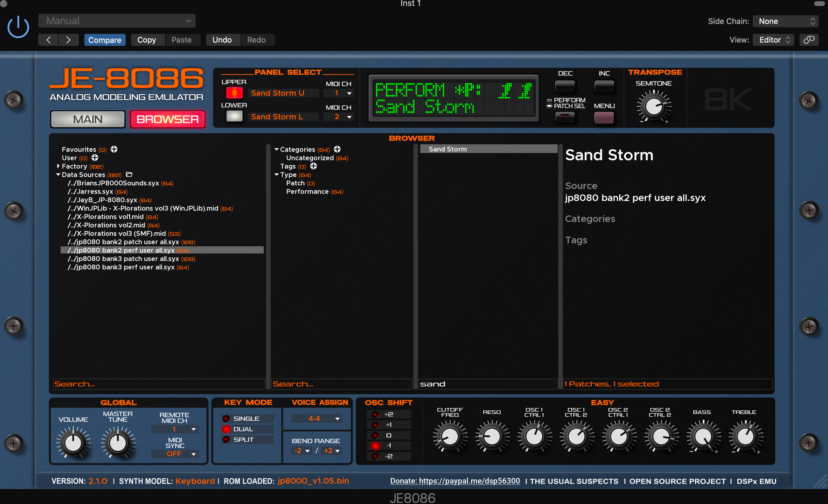Open the MIDI SYNC OFF dropdown

[x=175, y=454]
